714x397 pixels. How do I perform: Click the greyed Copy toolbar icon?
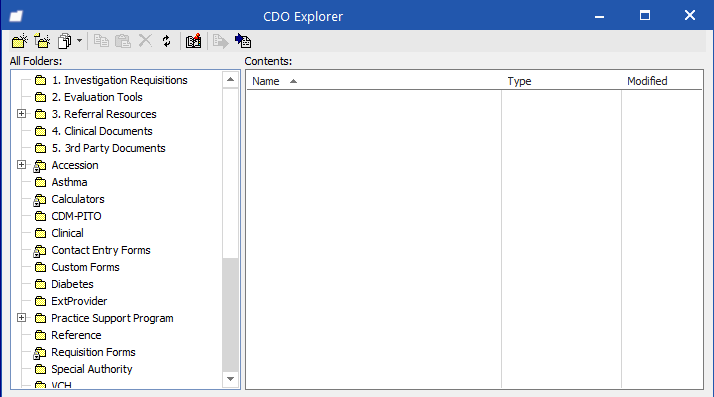[x=101, y=41]
